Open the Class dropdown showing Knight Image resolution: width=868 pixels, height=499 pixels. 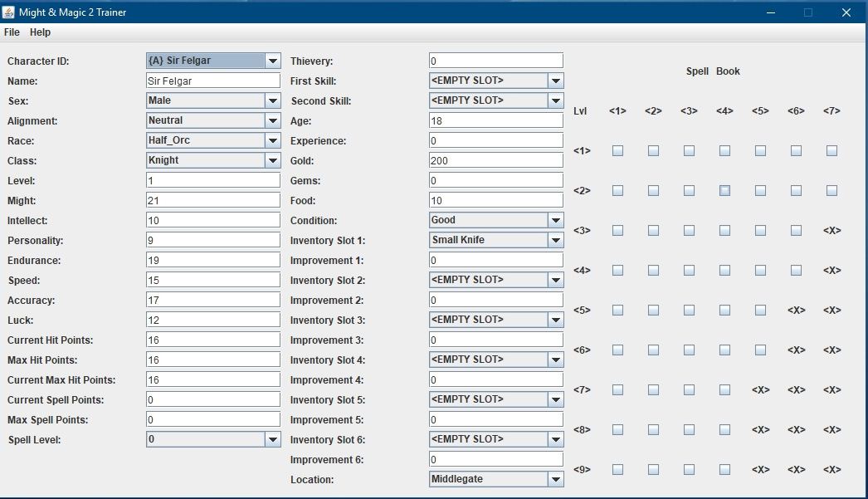pos(213,160)
